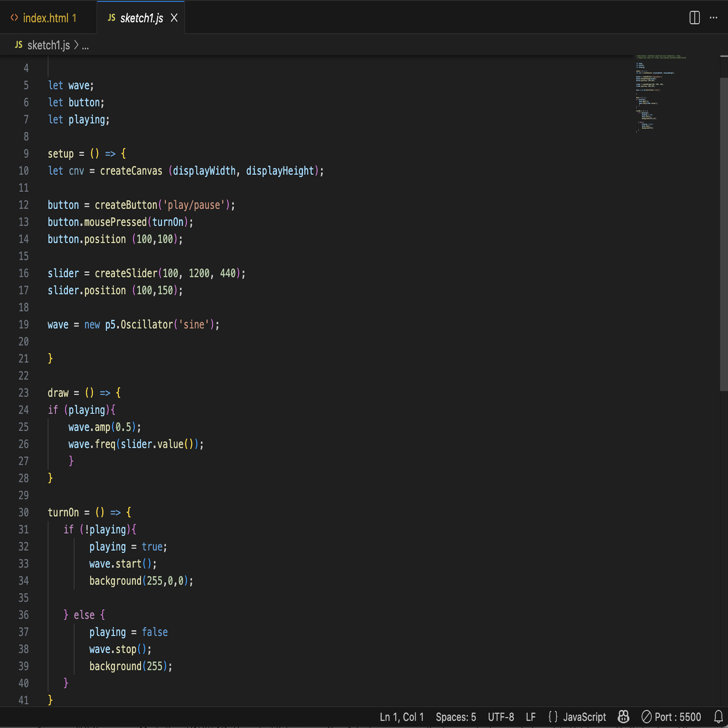Screen dimensions: 728x728
Task: Click 'background(255,0,0);' line
Action: point(141,581)
